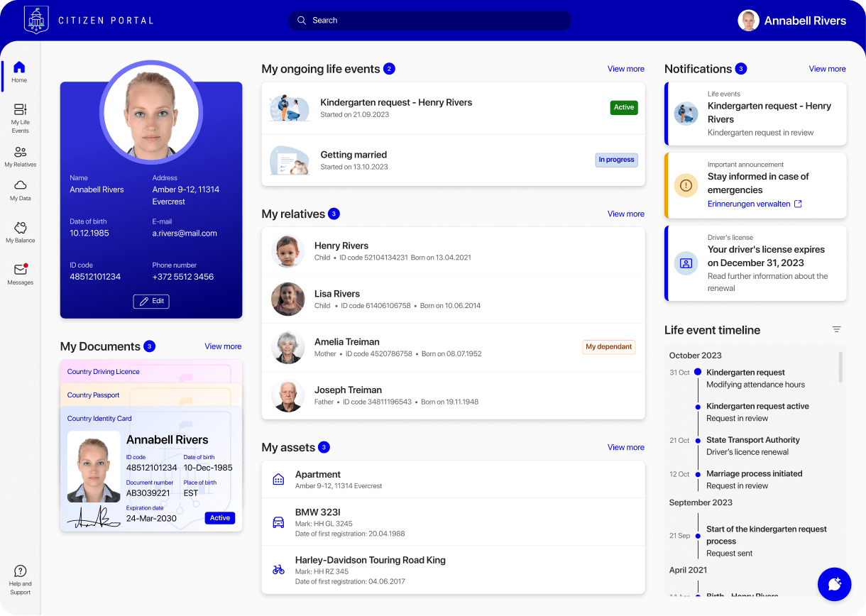Click Active status on Kindergarten request
Viewport: 866px width, 616px height.
tap(624, 108)
